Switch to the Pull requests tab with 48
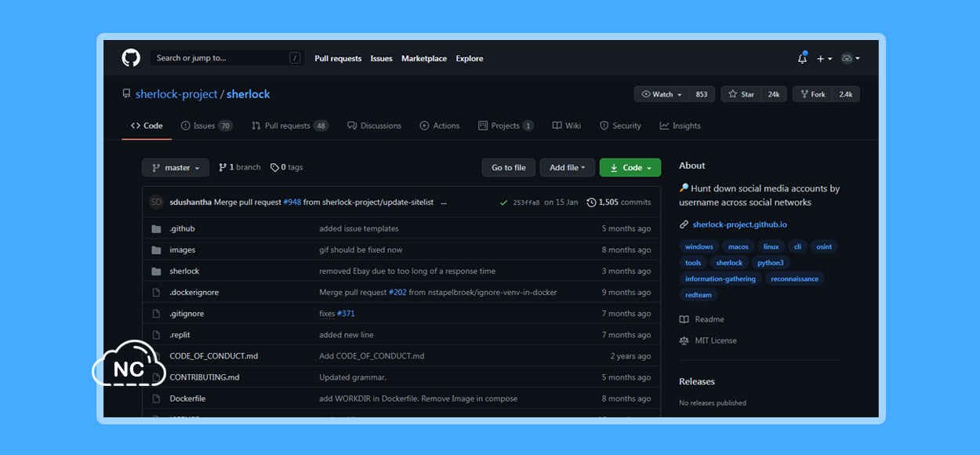 tap(290, 126)
